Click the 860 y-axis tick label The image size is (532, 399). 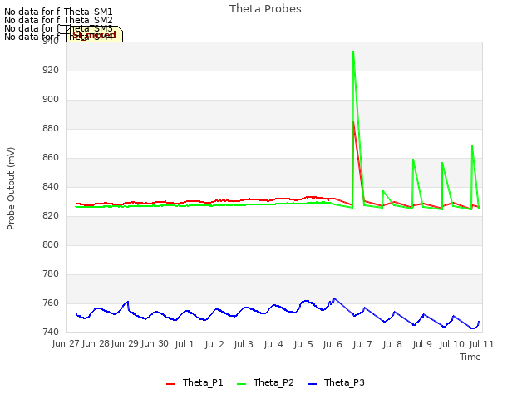51,157
